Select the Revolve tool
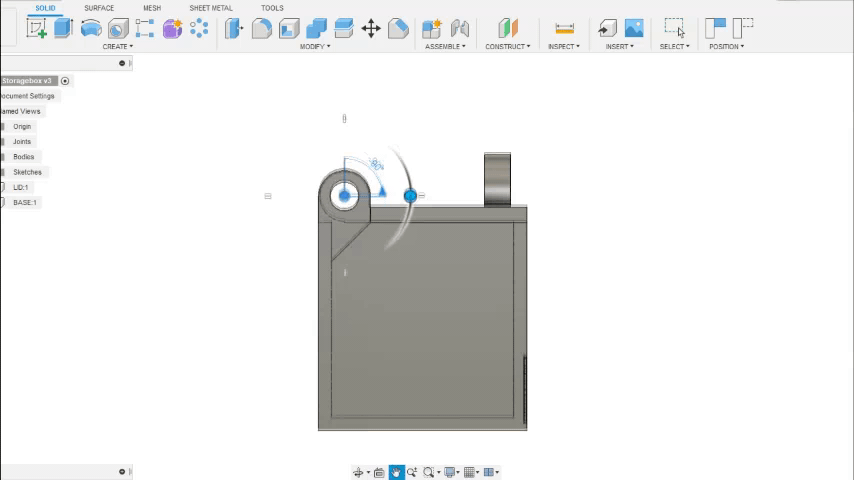The image size is (854, 480). 91,28
